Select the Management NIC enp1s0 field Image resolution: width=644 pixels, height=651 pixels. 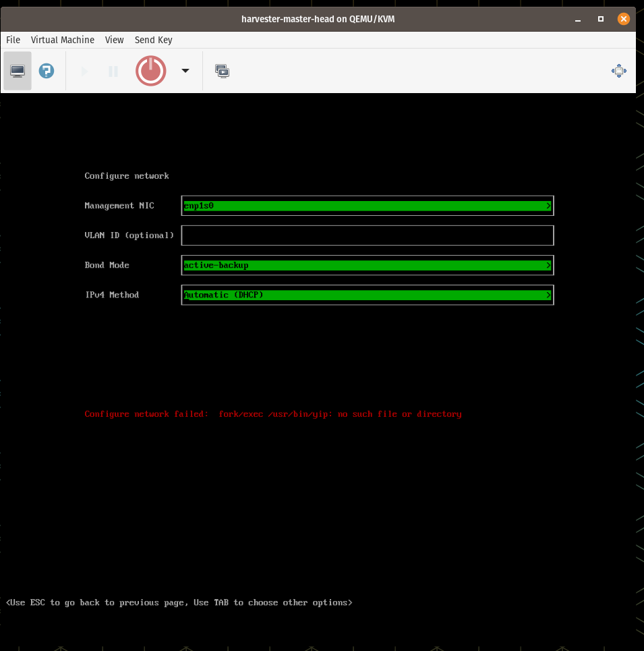tap(368, 206)
